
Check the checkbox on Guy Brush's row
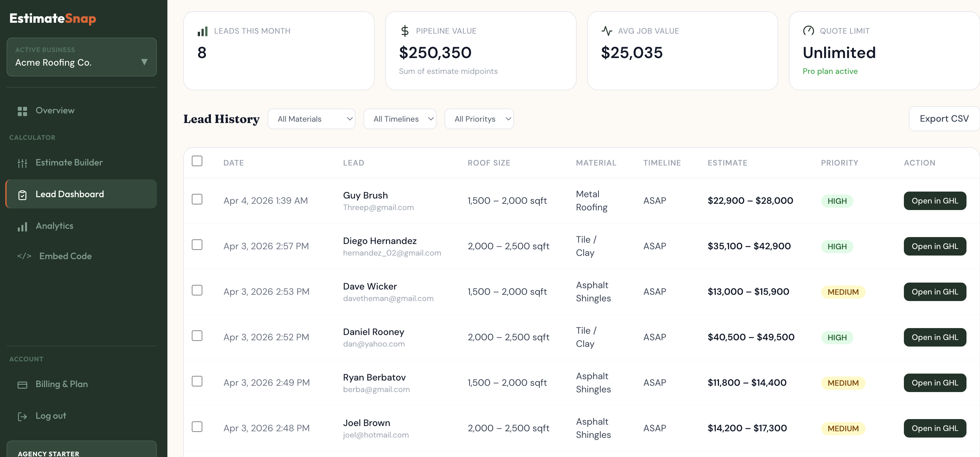(197, 199)
